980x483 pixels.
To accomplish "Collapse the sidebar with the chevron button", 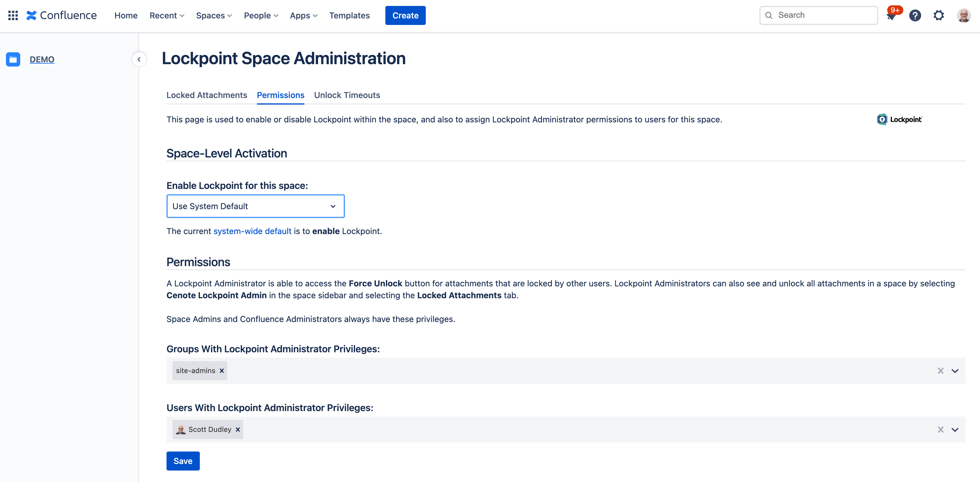I will (x=139, y=59).
